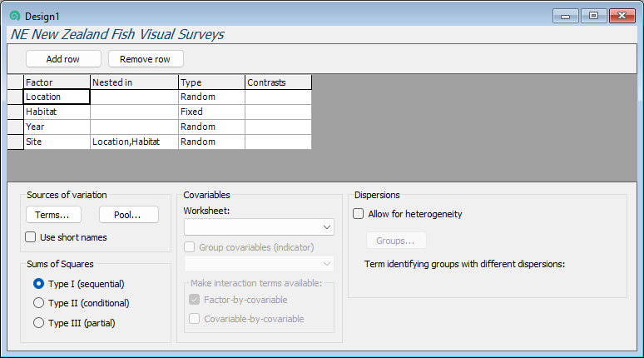Viewport: 644px width, 358px height.
Task: Enable Use short names checkbox
Action: [32, 237]
